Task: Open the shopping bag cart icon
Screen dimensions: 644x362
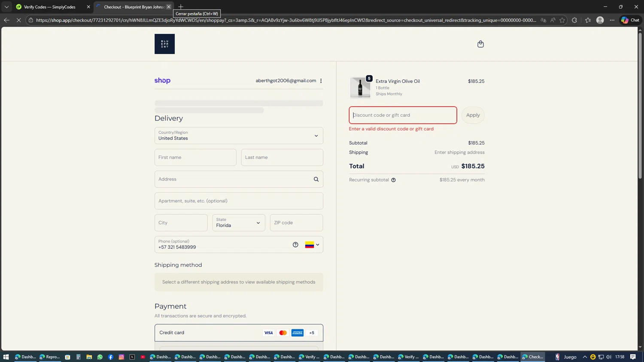Action: click(x=480, y=44)
